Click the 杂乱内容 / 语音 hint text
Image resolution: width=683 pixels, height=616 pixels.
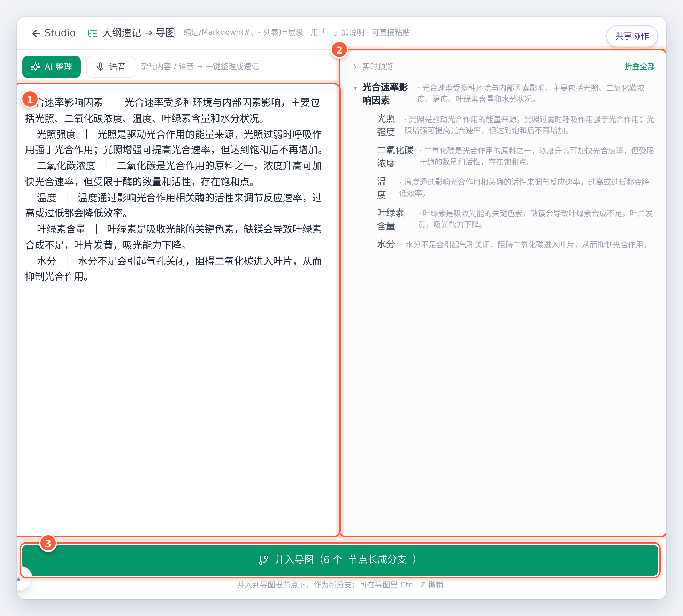199,67
